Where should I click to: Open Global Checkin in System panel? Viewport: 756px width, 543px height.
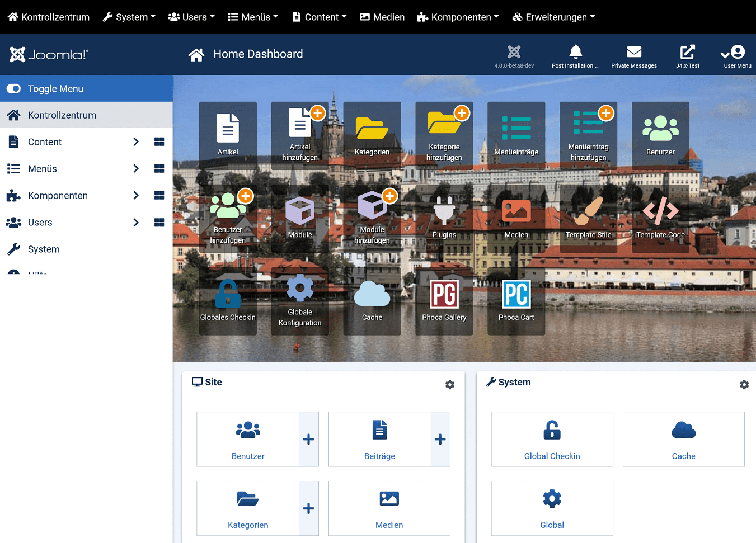[x=552, y=440]
